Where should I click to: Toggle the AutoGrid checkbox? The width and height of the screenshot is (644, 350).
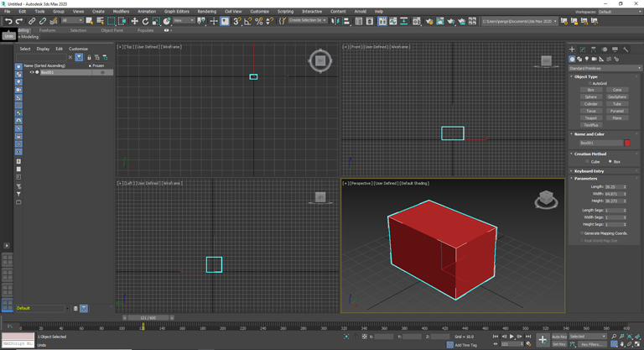[589, 83]
